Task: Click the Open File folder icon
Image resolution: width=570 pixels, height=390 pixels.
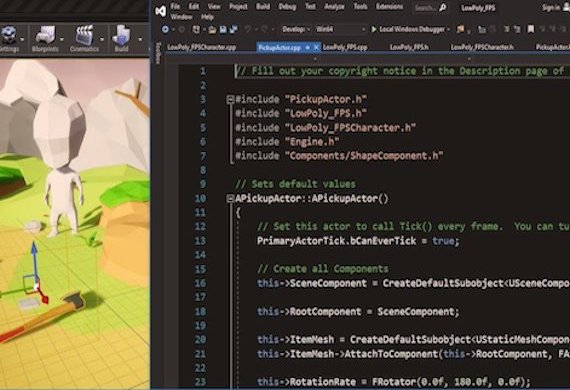Action: pos(212,30)
